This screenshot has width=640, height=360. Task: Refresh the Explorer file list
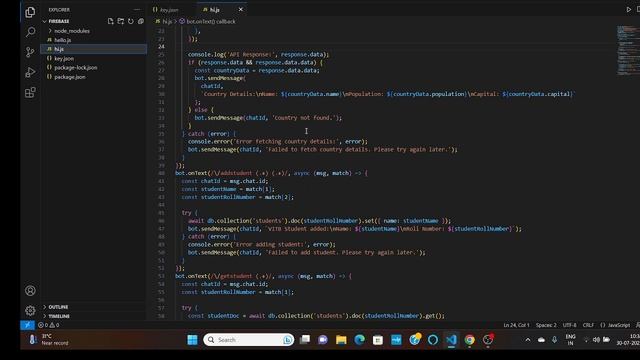click(131, 21)
